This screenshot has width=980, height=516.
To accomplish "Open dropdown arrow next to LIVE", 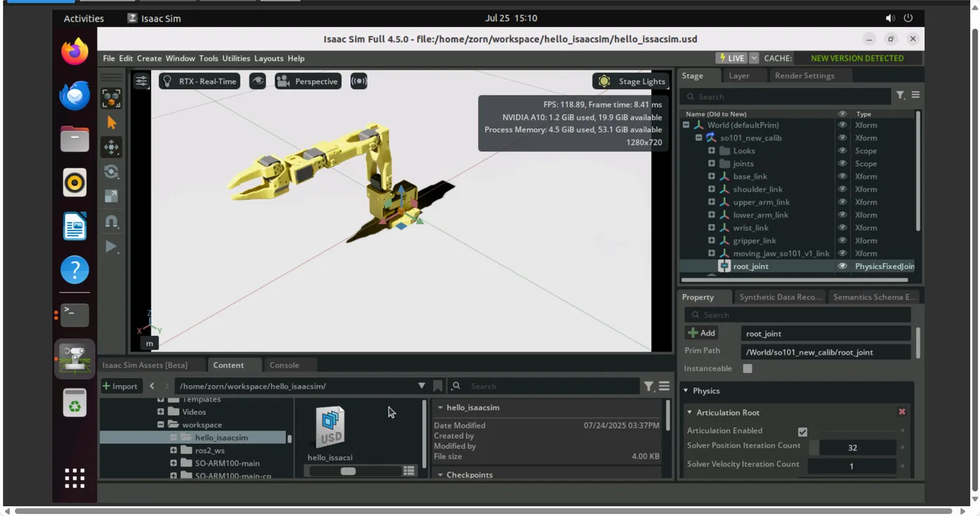I will pos(754,58).
